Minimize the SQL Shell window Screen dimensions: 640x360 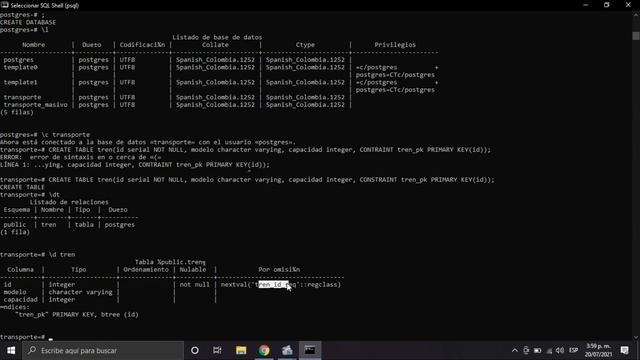pyautogui.click(x=586, y=5)
